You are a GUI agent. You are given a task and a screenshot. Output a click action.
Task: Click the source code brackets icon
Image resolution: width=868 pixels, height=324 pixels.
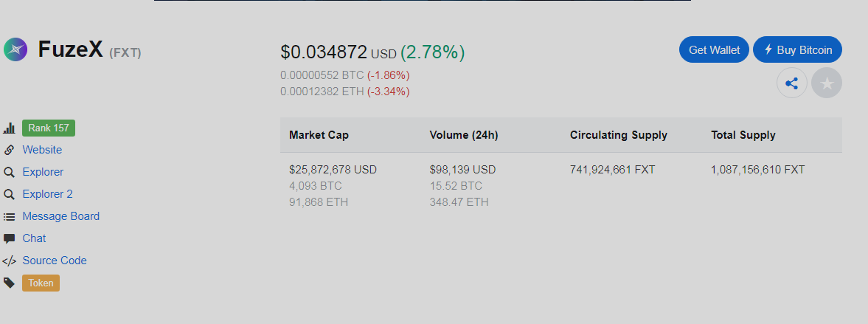[x=10, y=261]
